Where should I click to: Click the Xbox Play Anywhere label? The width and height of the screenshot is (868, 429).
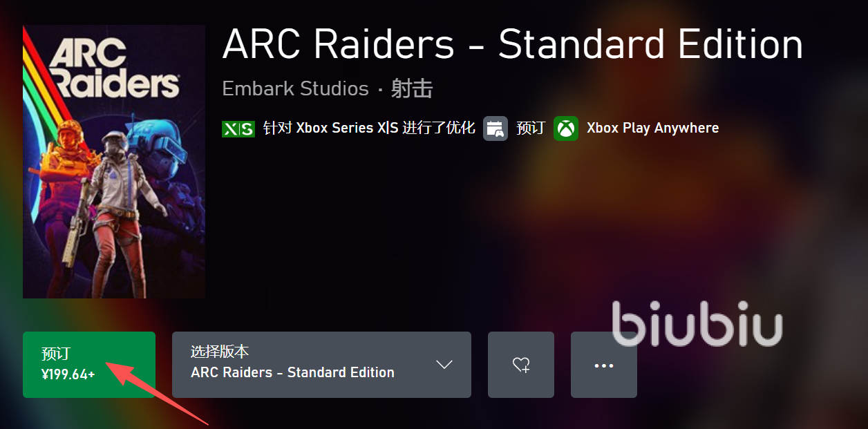653,128
